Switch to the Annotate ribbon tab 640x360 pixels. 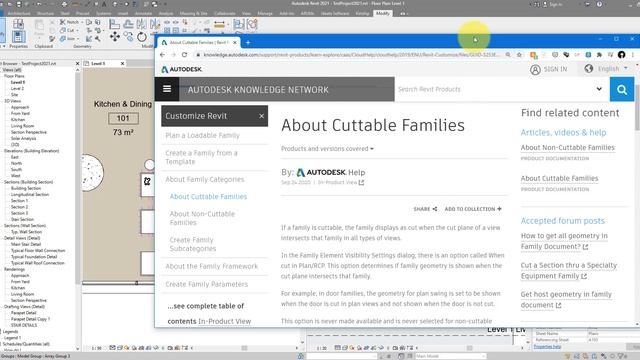[143, 13]
